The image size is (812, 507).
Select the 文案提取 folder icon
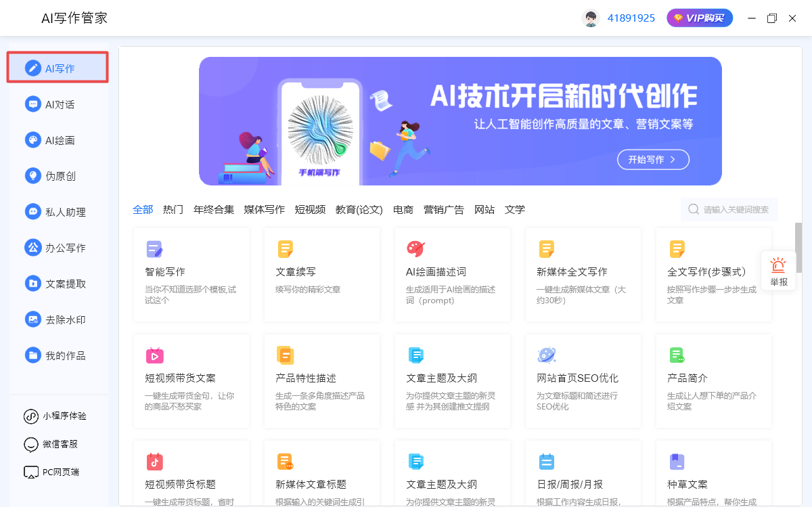click(32, 284)
